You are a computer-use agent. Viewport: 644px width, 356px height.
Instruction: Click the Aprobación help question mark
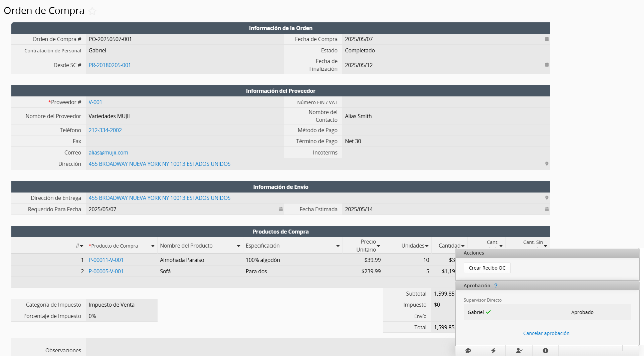pyautogui.click(x=496, y=286)
